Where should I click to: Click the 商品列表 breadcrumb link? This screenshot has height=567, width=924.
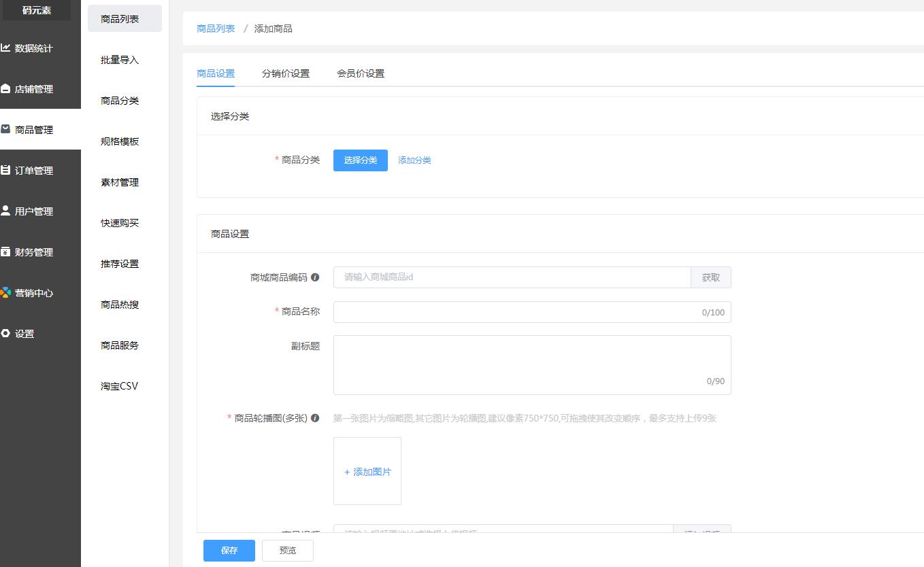tap(216, 29)
